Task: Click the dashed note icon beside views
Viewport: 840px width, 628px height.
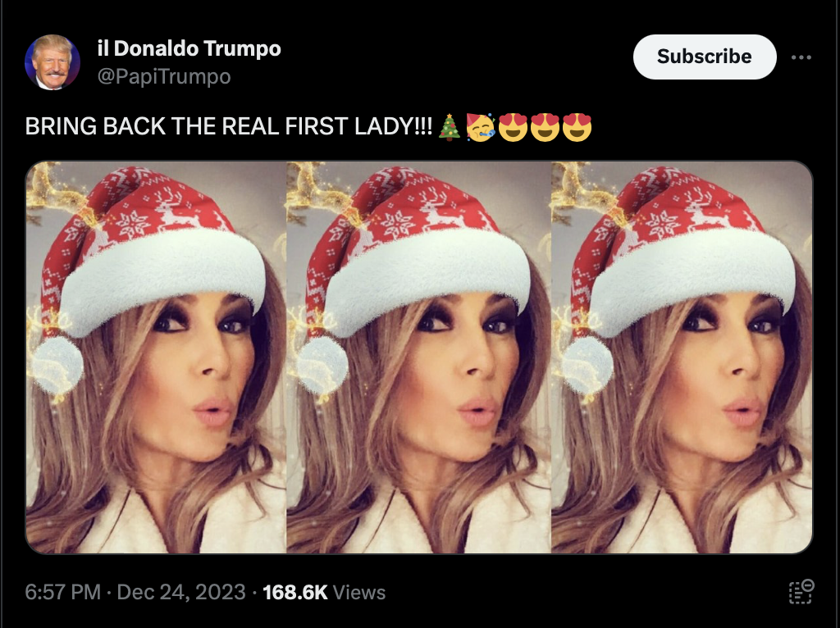Action: pyautogui.click(x=801, y=592)
